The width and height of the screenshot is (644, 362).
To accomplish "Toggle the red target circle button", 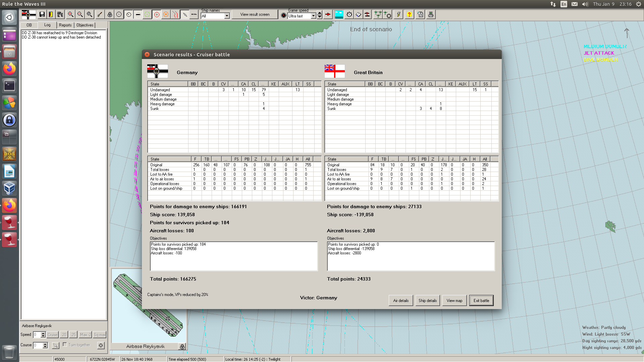I will coord(157,14).
